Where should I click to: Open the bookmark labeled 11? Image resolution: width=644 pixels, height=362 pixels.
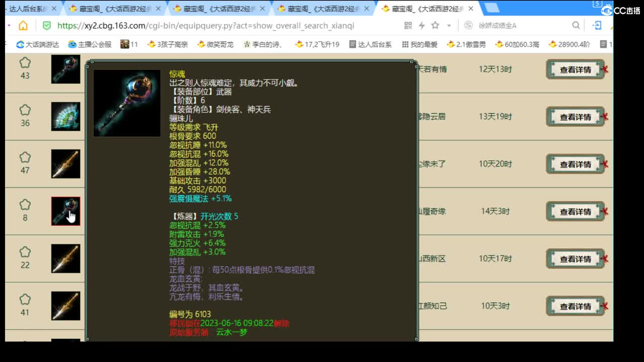click(129, 44)
